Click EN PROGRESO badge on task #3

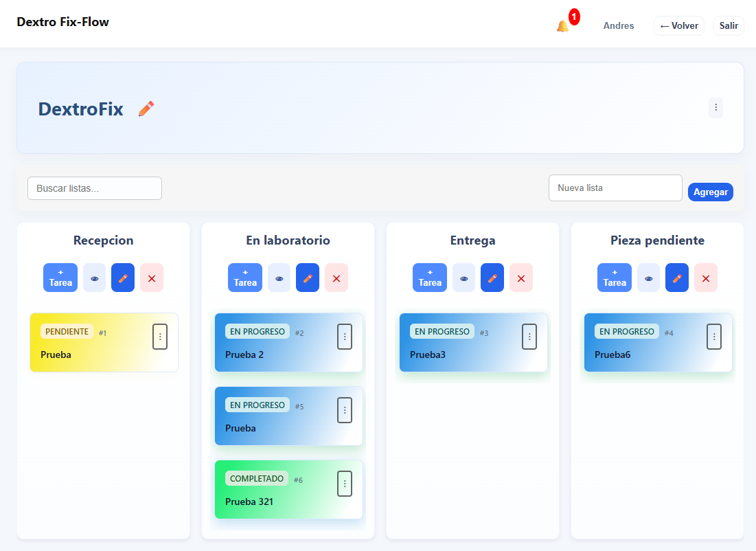click(442, 331)
